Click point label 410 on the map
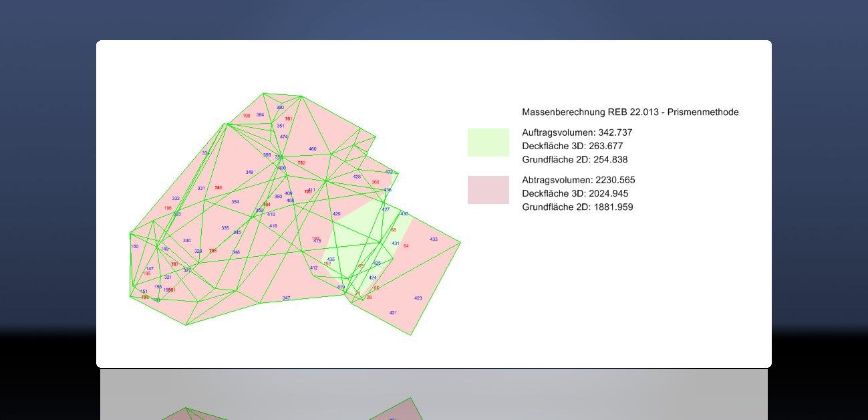Image resolution: width=868 pixels, height=420 pixels. pyautogui.click(x=271, y=215)
